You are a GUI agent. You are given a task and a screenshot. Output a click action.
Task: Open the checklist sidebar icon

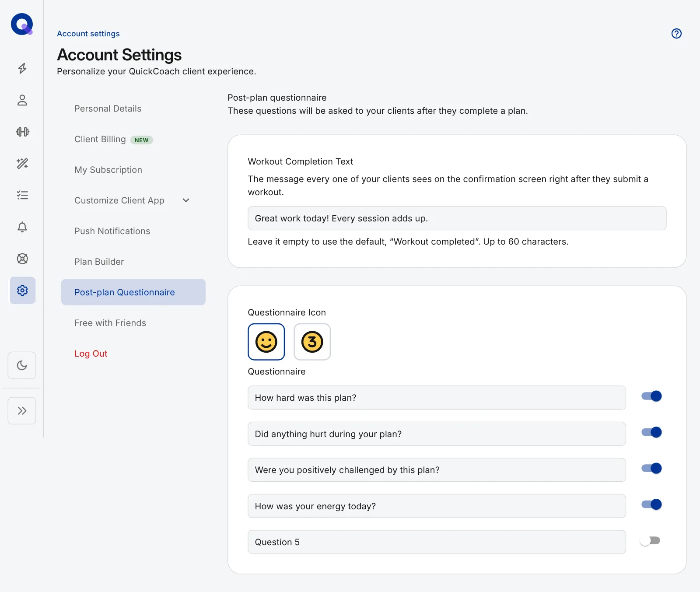(22, 195)
